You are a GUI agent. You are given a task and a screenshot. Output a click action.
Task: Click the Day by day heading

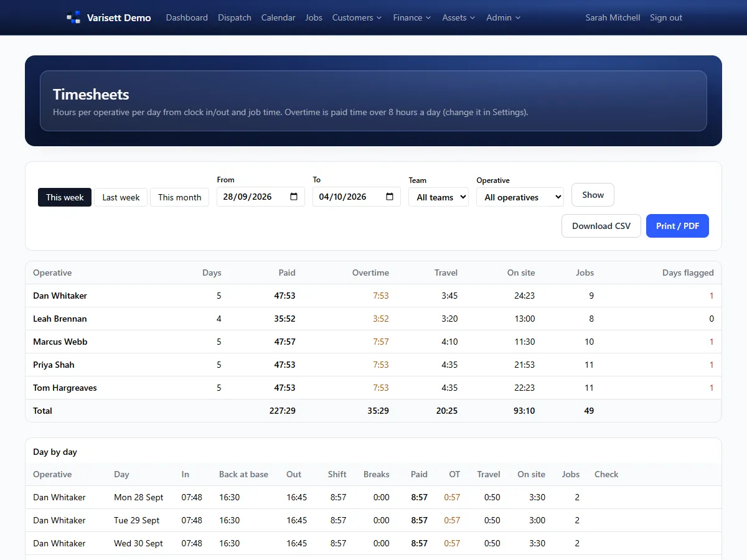click(55, 452)
